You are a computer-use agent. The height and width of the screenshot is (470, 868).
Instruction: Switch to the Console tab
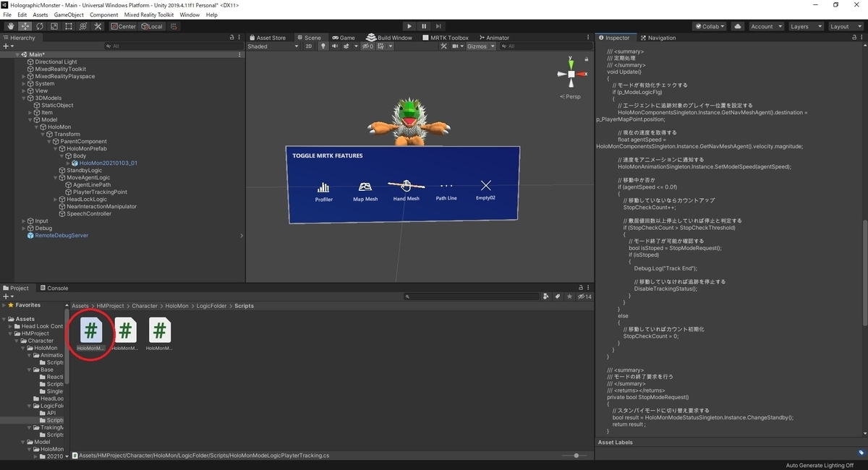click(x=54, y=288)
